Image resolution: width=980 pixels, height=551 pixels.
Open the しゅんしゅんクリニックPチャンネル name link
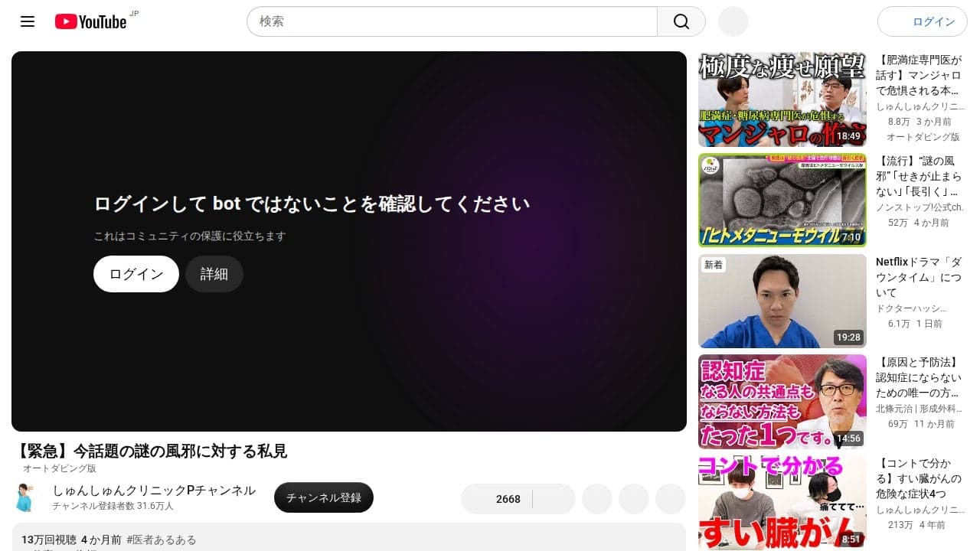pyautogui.click(x=154, y=491)
